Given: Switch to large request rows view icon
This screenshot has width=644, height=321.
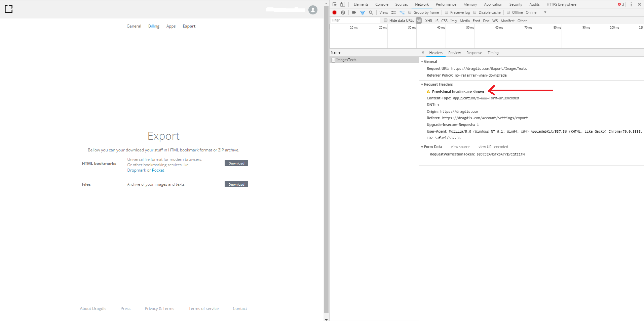Looking at the screenshot, I should [x=393, y=12].
